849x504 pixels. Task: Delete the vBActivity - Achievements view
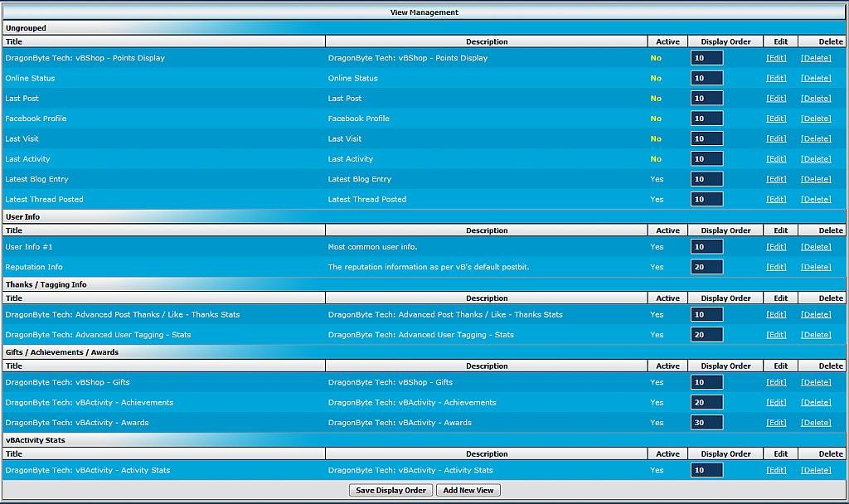pos(816,402)
